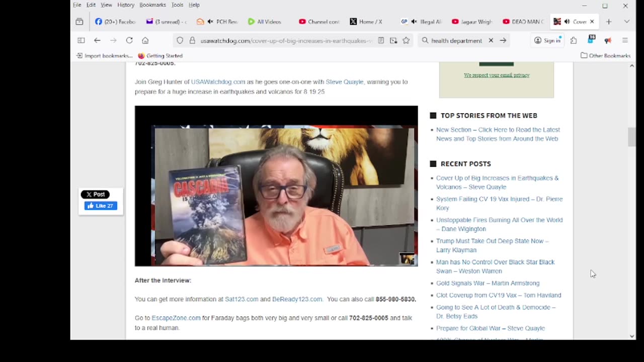644x362 pixels.
Task: Submit search with the arrow button
Action: [x=503, y=40]
